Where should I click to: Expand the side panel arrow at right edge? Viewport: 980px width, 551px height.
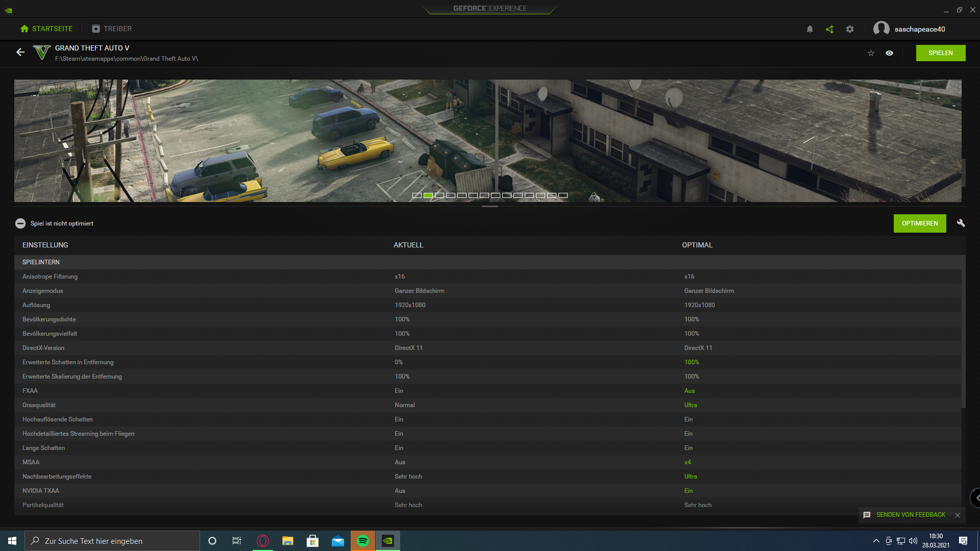tap(976, 498)
